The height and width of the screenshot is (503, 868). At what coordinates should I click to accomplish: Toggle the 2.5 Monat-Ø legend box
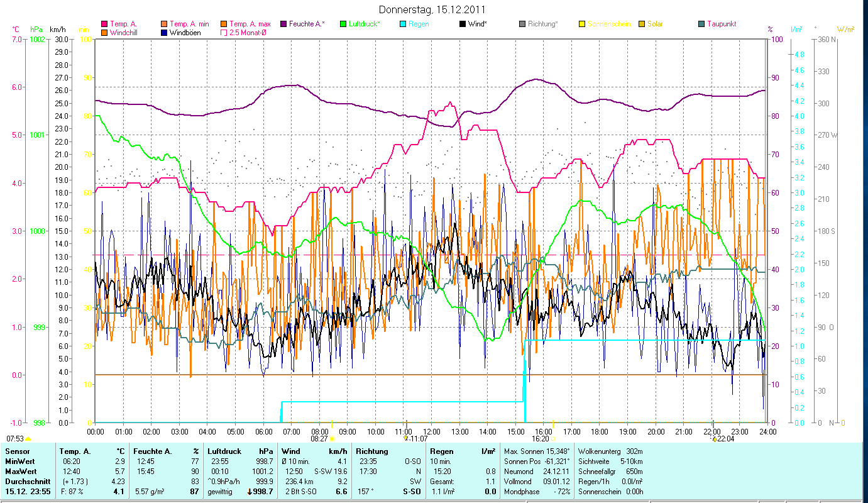point(224,32)
